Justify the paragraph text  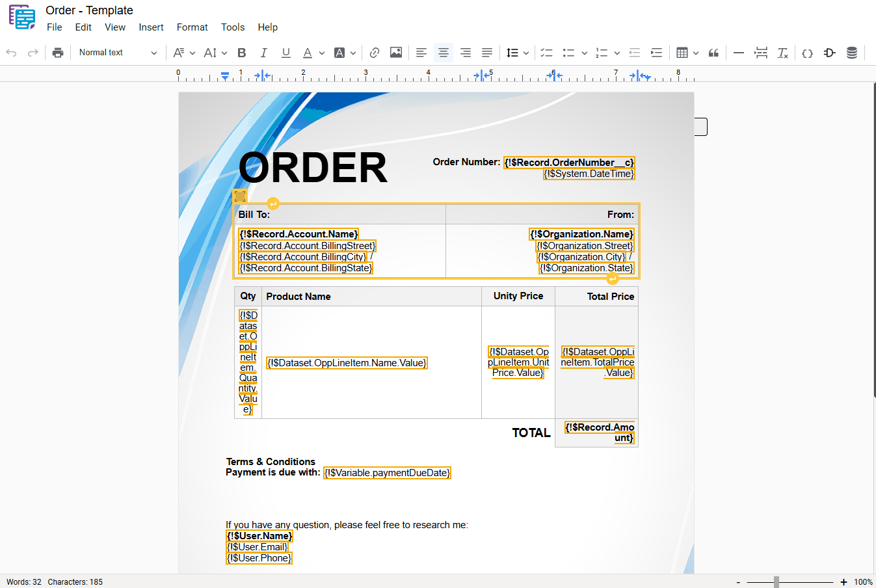coord(487,53)
